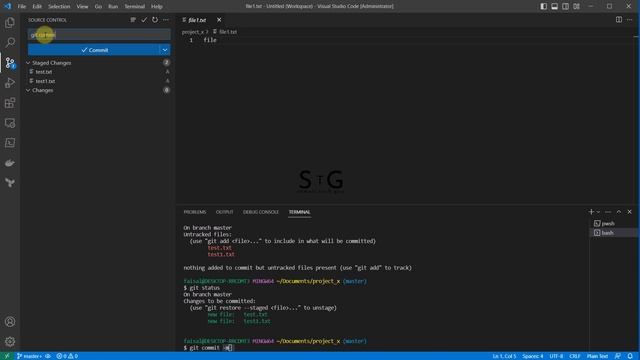Click the project_x breadcrumb
The image size is (640, 360).
click(x=193, y=32)
